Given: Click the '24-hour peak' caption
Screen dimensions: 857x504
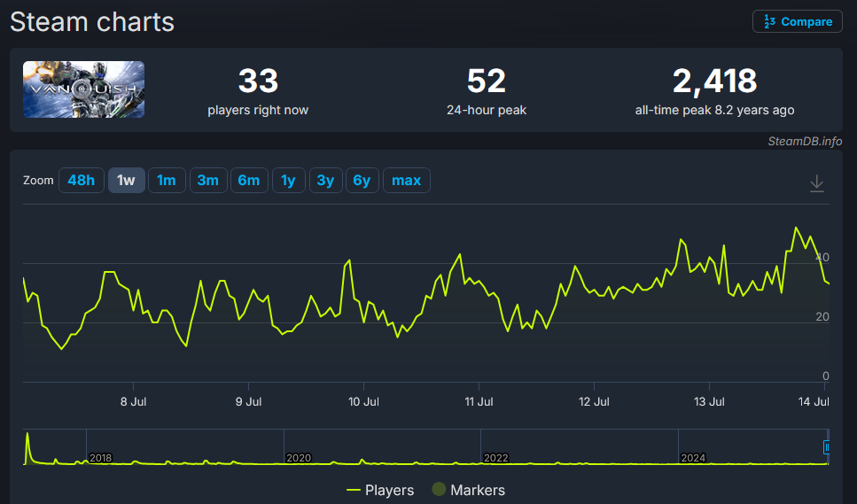Looking at the screenshot, I should (487, 111).
